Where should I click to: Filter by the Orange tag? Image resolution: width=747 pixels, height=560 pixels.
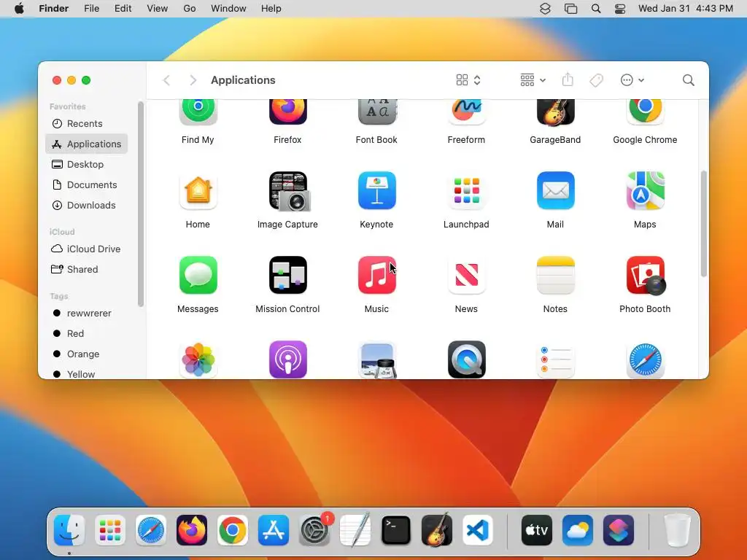[x=87, y=354]
